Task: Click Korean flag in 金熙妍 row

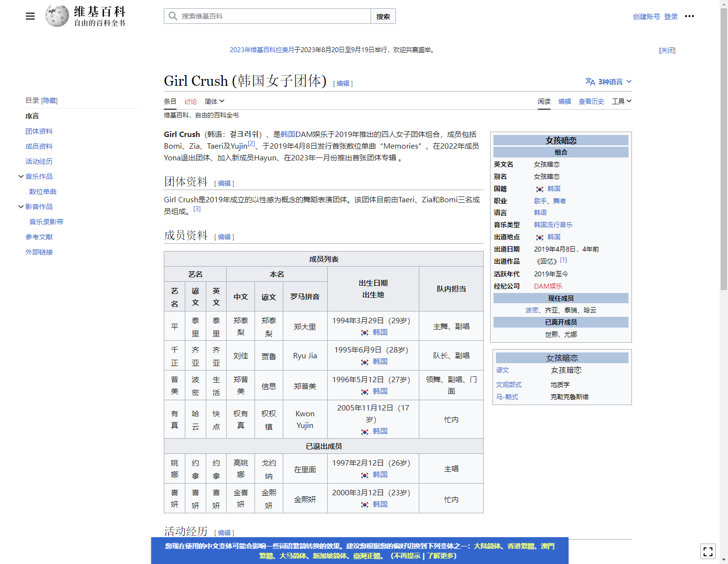Action: point(365,505)
